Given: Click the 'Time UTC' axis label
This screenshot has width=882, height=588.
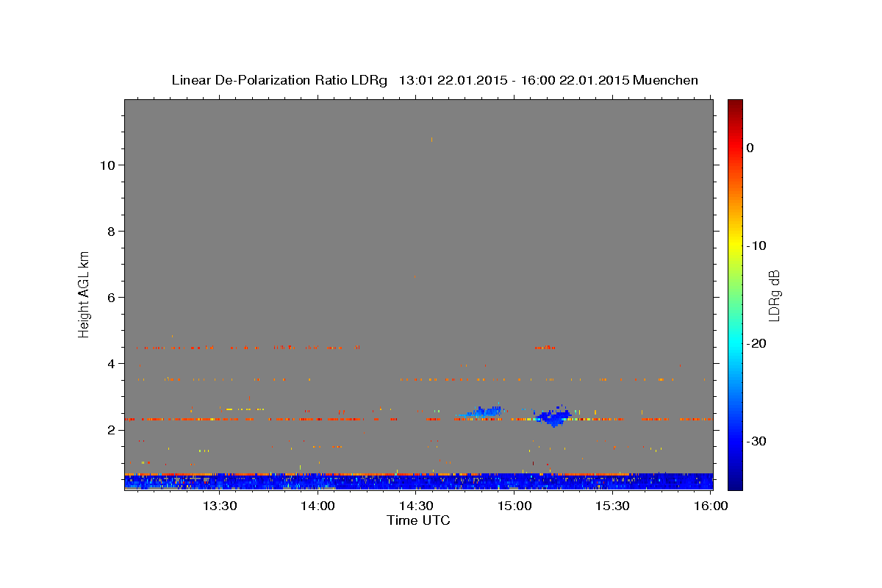Looking at the screenshot, I should tap(418, 520).
